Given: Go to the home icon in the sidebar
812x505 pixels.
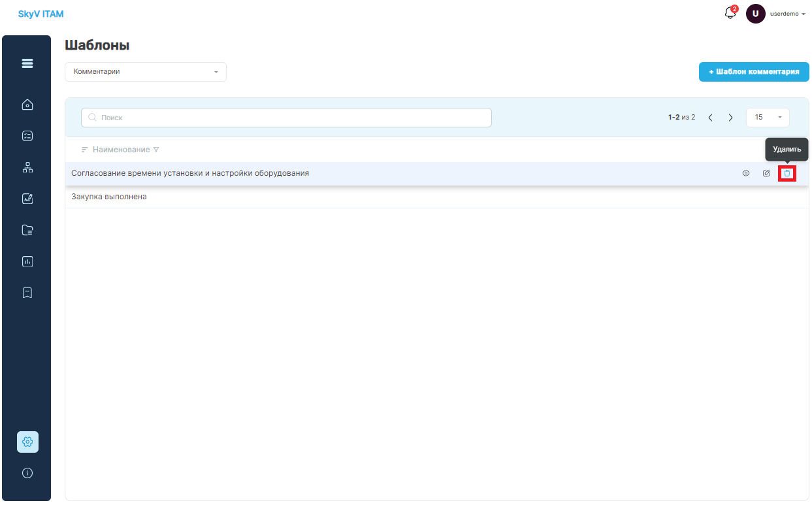Looking at the screenshot, I should coord(27,105).
